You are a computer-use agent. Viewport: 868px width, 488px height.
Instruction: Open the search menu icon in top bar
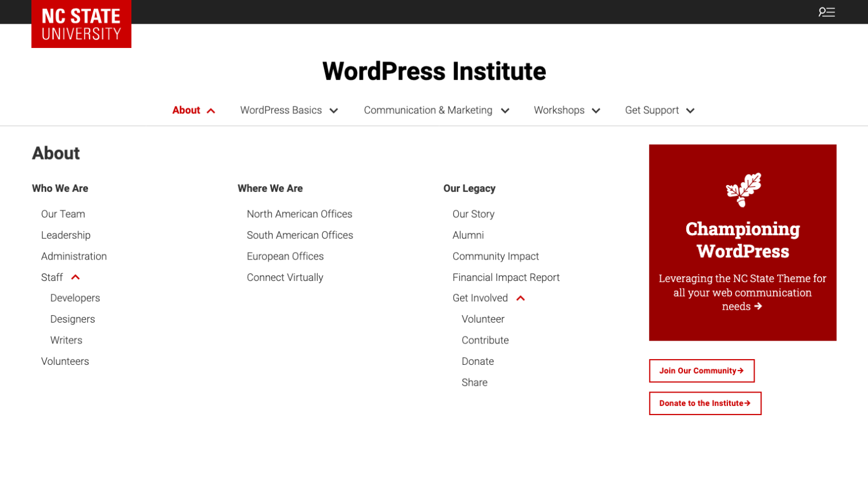(x=826, y=12)
